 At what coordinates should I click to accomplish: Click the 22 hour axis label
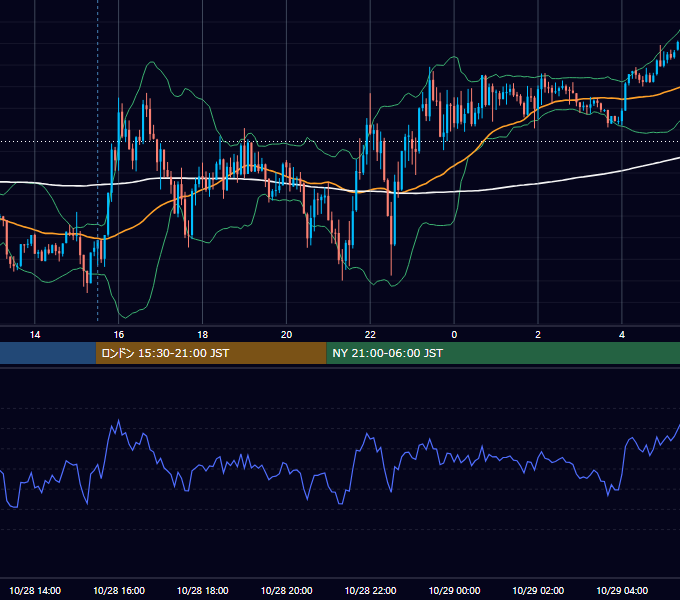click(370, 335)
